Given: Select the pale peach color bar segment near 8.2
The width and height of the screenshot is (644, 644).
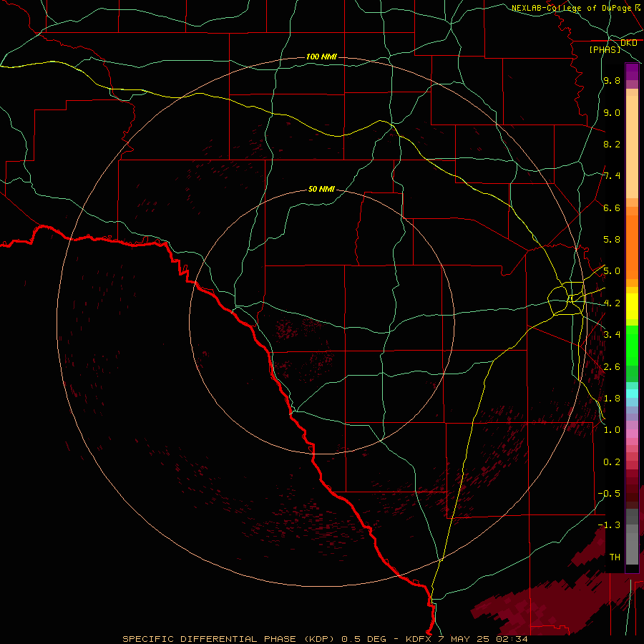Looking at the screenshot, I should click(x=632, y=147).
